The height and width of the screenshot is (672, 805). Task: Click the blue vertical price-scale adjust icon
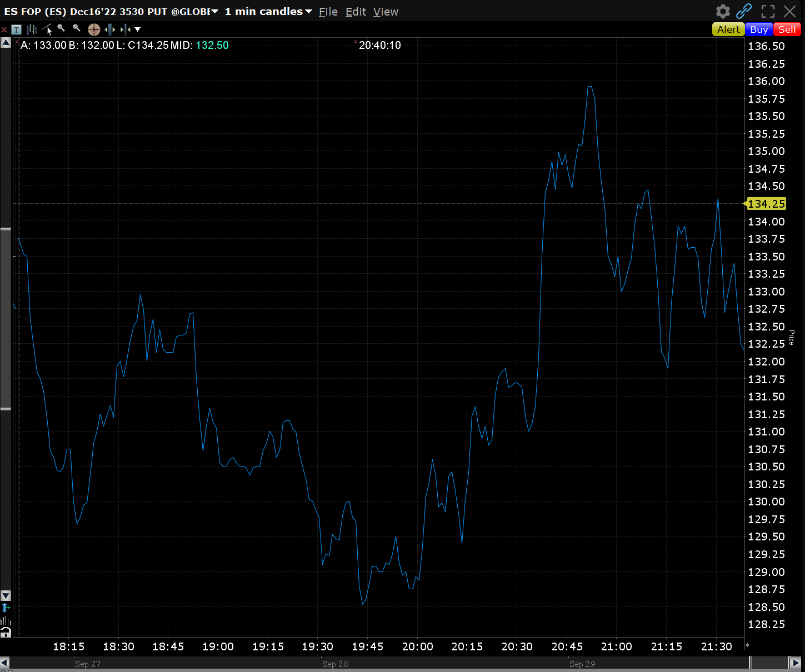click(6, 608)
